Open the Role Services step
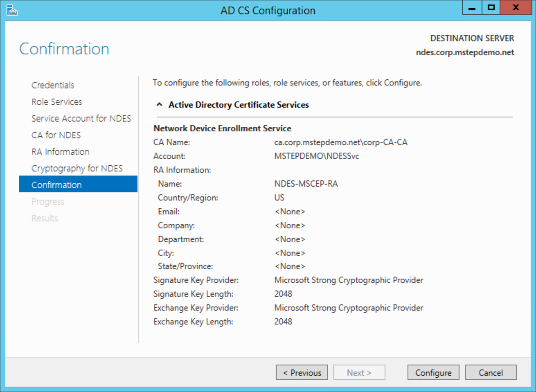 [x=57, y=102]
